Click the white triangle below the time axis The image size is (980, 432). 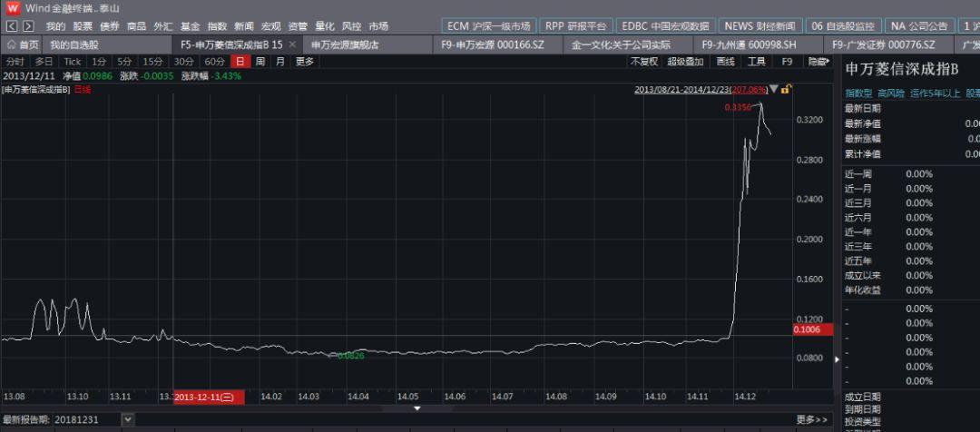click(x=417, y=408)
